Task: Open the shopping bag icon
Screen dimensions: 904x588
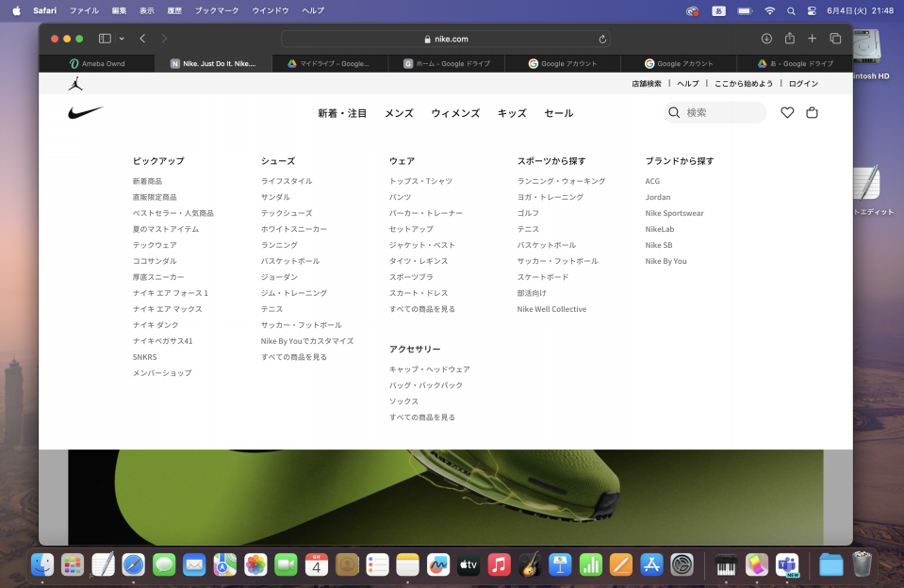Action: 812,112
